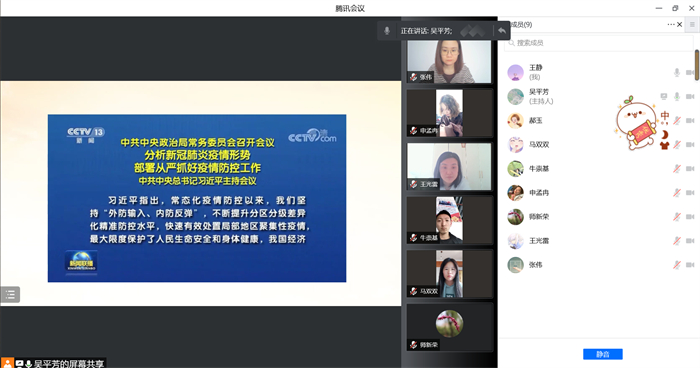Click the 中 input method indicator
Screen dimensions: 700x368
point(665,116)
